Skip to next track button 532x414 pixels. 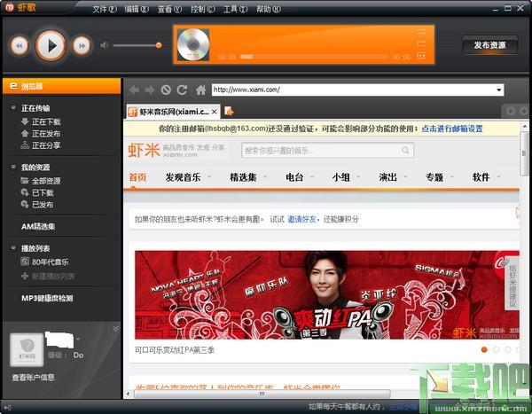point(82,45)
